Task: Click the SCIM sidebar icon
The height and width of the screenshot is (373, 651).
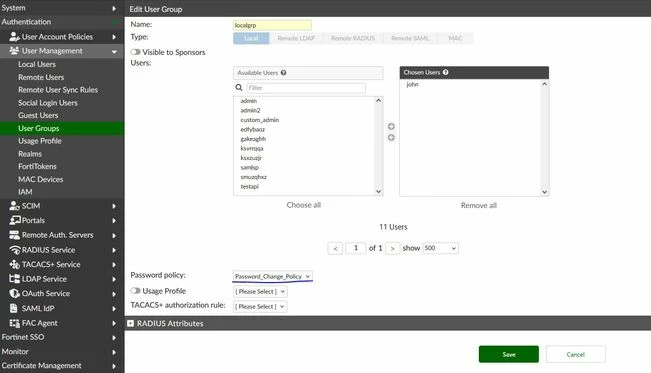Action: 15,206
